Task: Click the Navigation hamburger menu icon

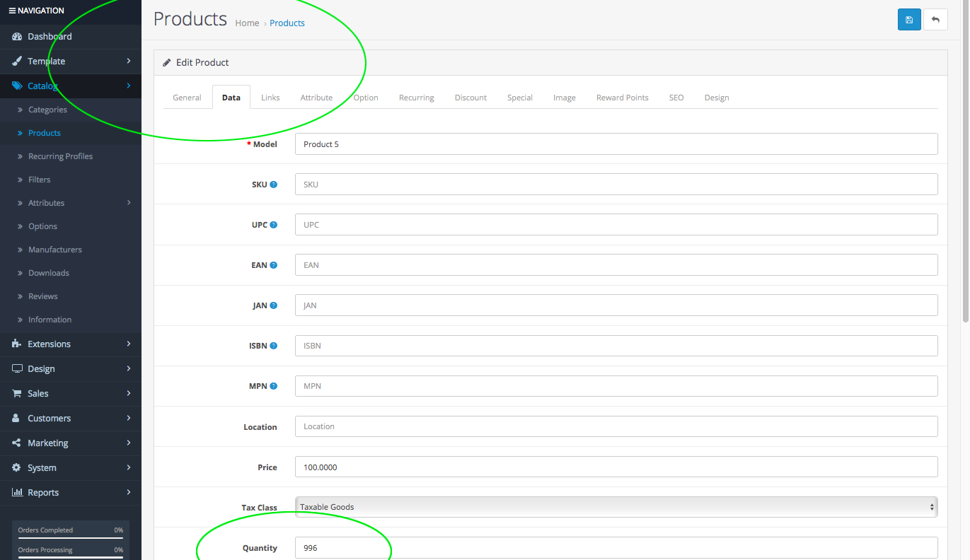Action: coord(11,11)
